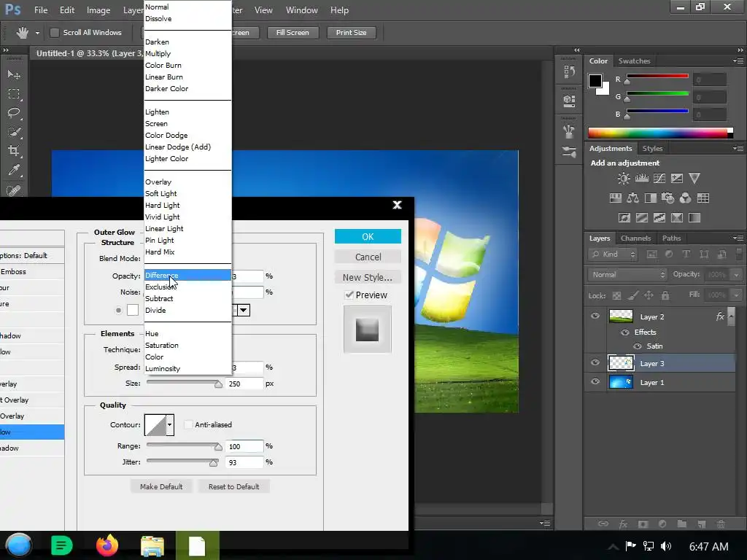747x560 pixels.
Task: Click Cancel in Layer Style dialog
Action: 368,257
